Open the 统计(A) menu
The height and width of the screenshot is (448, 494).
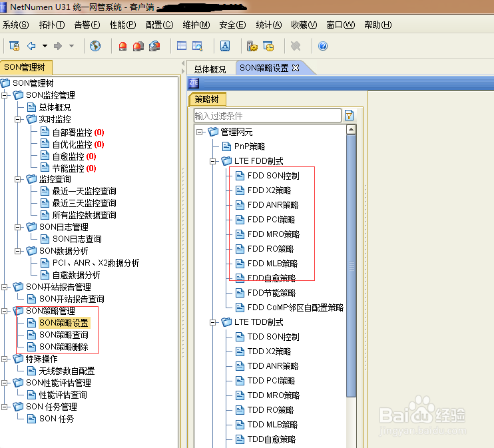(269, 25)
